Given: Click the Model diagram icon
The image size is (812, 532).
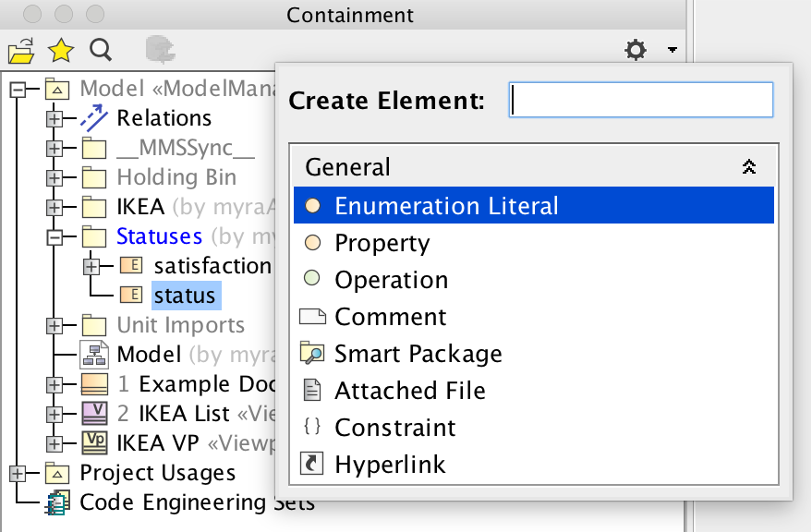Looking at the screenshot, I should [x=94, y=355].
